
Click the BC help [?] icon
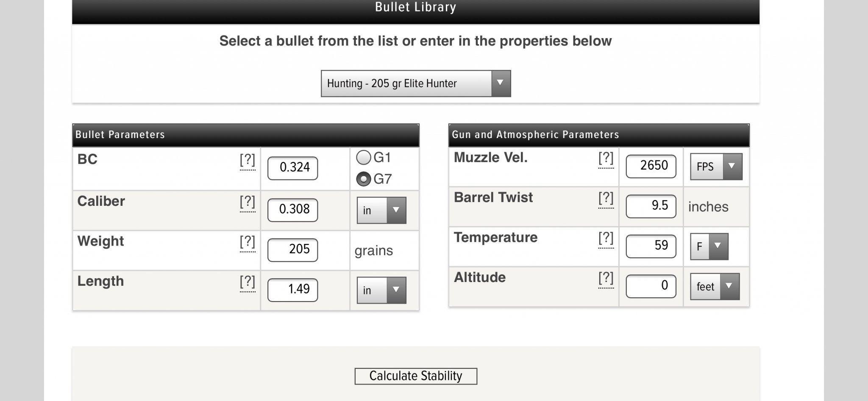tap(248, 160)
